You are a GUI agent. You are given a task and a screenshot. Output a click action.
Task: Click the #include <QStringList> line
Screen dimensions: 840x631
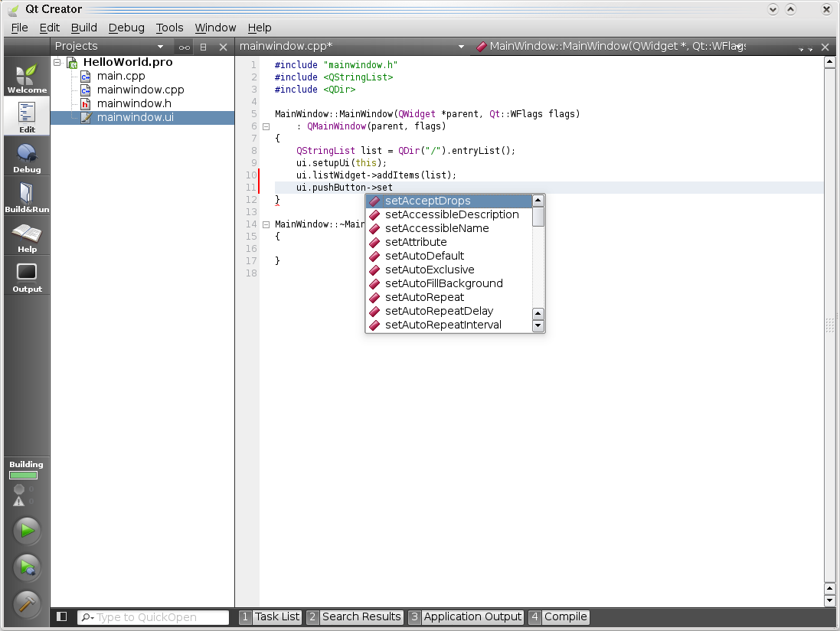pos(334,77)
